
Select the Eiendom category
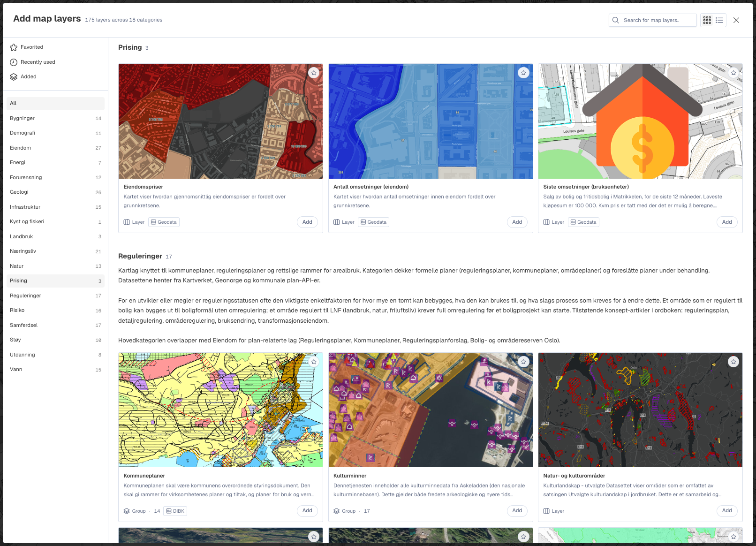[x=55, y=148]
